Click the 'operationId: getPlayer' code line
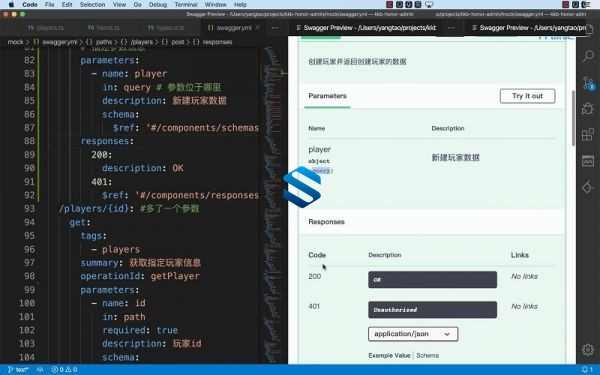This screenshot has height=375, width=600. pyautogui.click(x=140, y=276)
